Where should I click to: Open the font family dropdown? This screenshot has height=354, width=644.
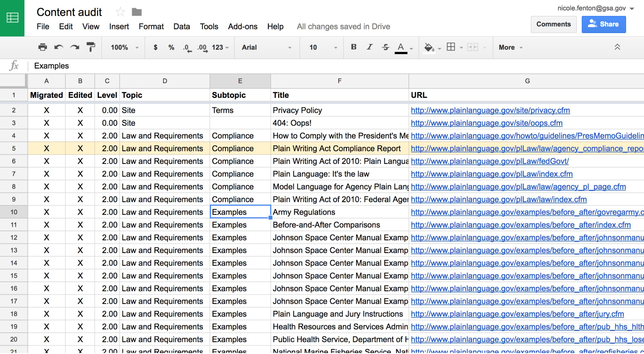point(266,48)
